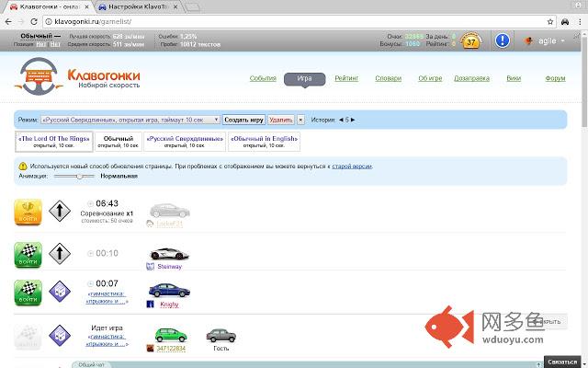Screen dimensions: 588x368
Task: Click the small × button after Удалить
Action: tap(300, 120)
